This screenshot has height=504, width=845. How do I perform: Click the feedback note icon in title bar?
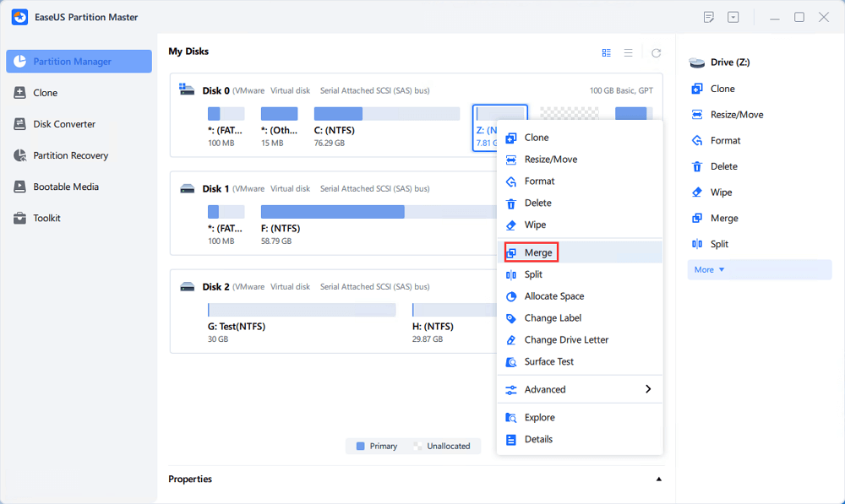[709, 17]
